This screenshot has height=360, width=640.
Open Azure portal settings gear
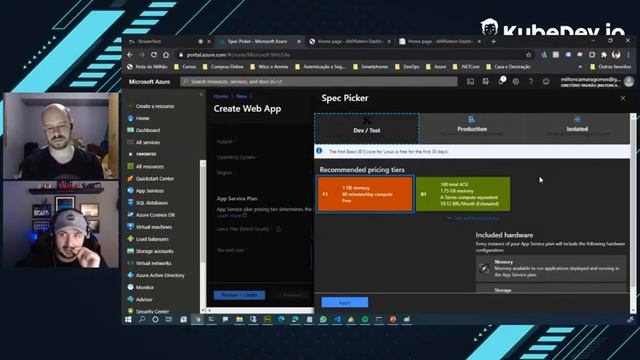point(516,82)
